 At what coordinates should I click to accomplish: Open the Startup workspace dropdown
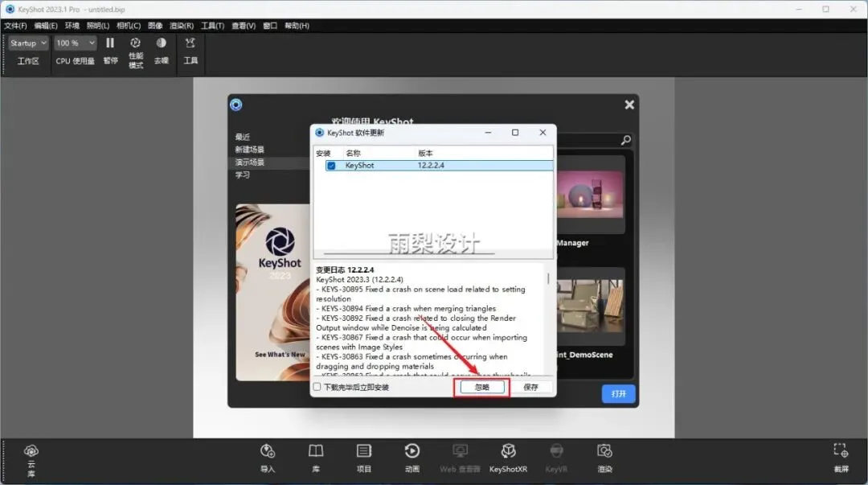[x=28, y=43]
